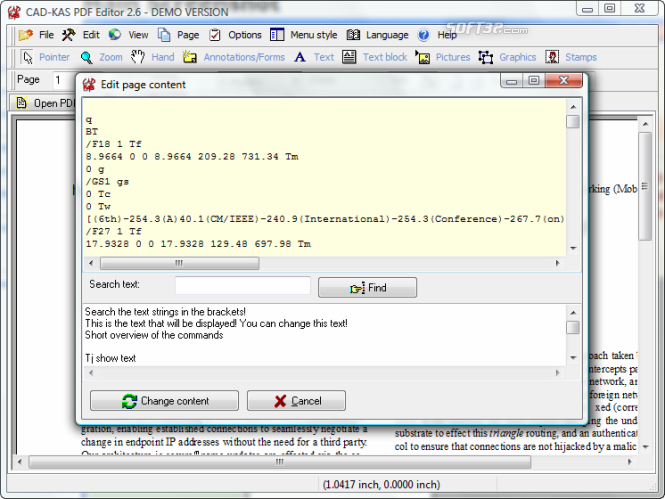This screenshot has width=665, height=499.
Task: Select the Text block icon
Action: (349, 57)
